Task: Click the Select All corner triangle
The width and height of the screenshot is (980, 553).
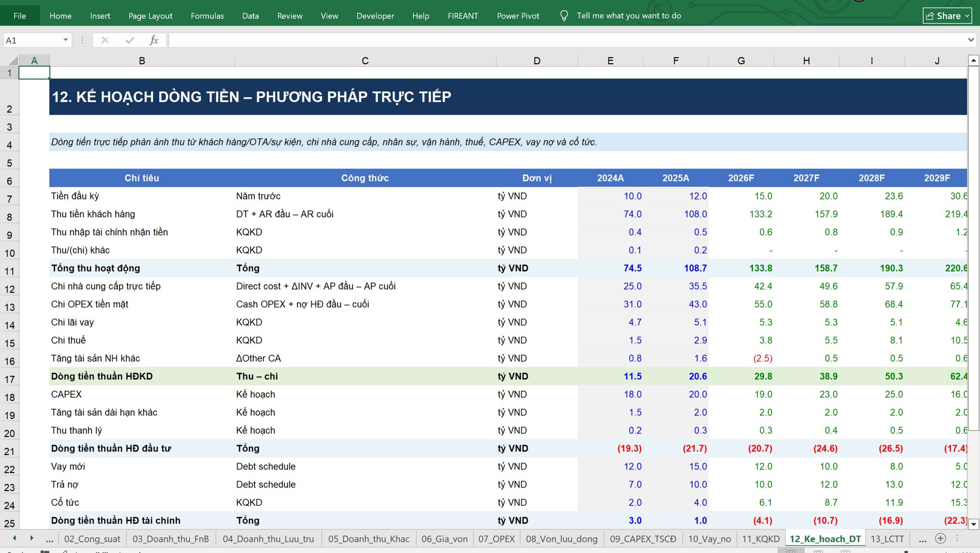Action: [13, 60]
